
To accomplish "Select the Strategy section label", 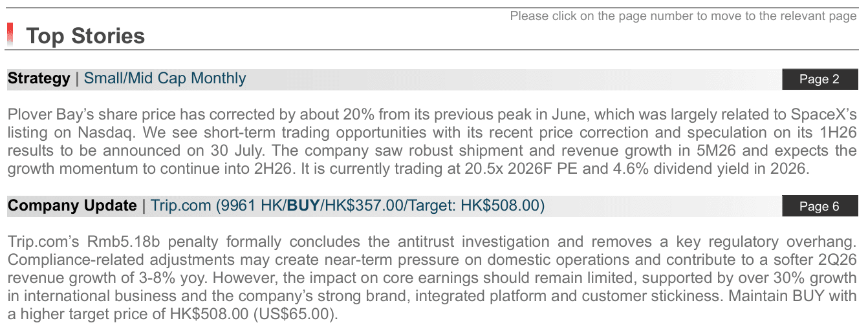I will click(x=39, y=78).
